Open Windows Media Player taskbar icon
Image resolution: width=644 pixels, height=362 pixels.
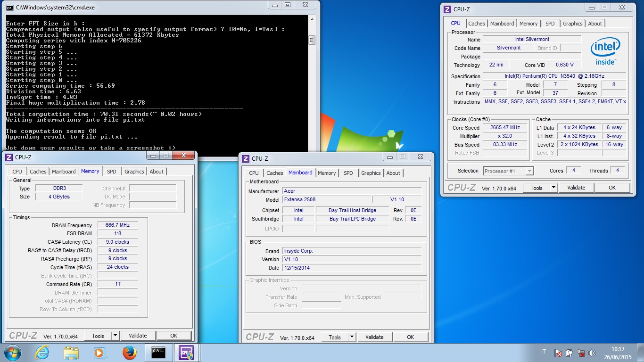tap(99, 353)
